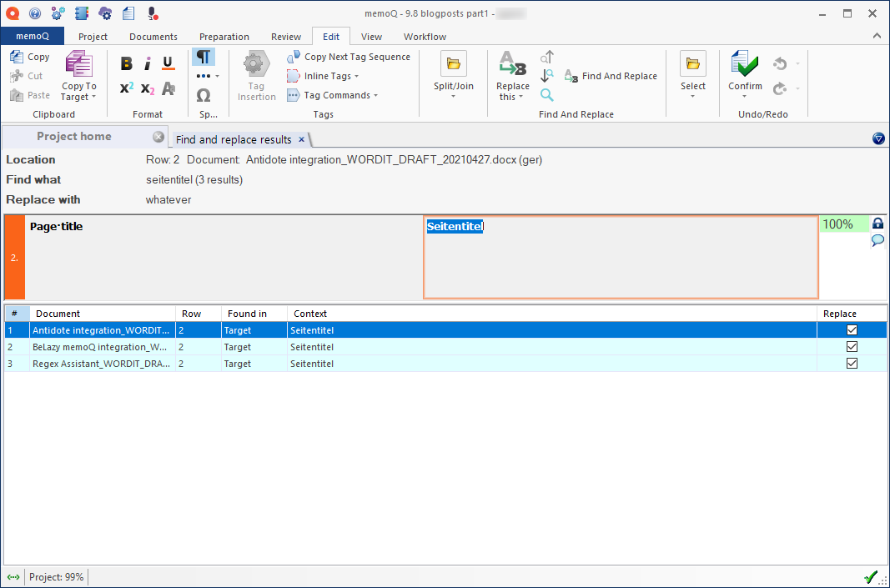Toggle bold formatting in the ribbon

click(126, 63)
